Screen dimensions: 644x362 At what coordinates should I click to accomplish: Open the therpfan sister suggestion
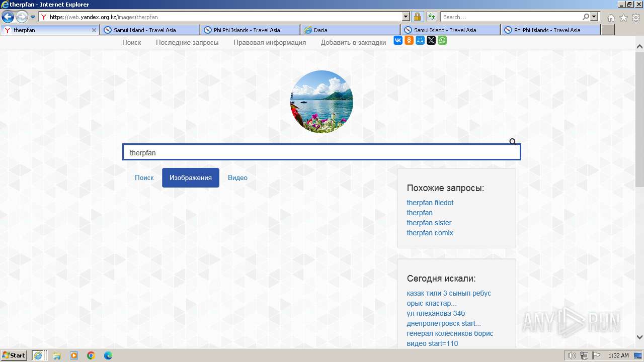point(429,223)
